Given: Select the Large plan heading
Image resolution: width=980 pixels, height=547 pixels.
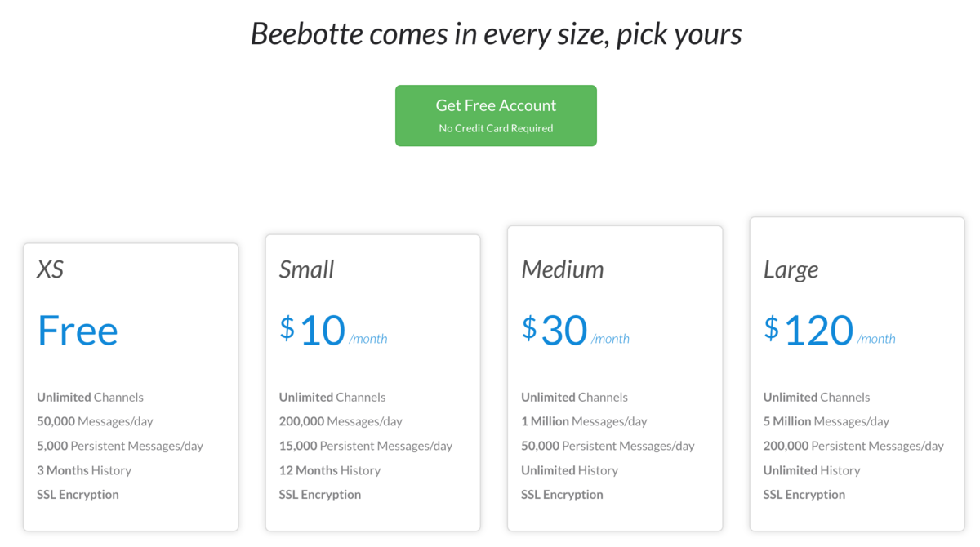Looking at the screenshot, I should pos(791,269).
